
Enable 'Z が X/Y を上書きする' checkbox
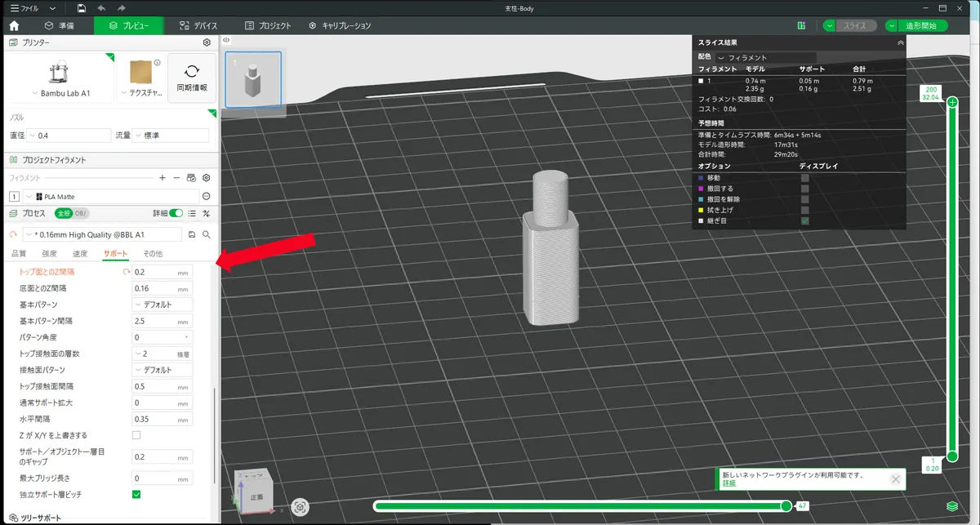click(x=136, y=435)
